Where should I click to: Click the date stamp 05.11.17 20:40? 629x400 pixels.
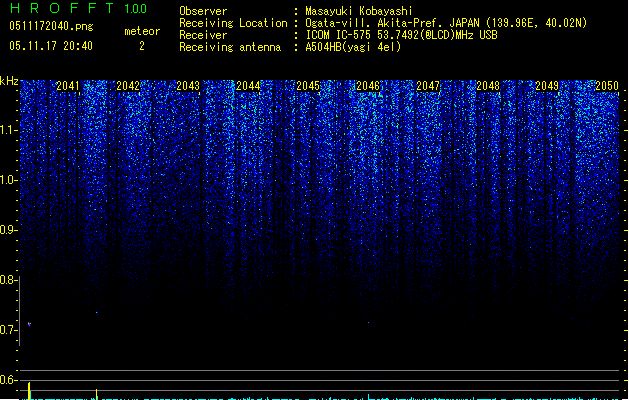[51, 46]
